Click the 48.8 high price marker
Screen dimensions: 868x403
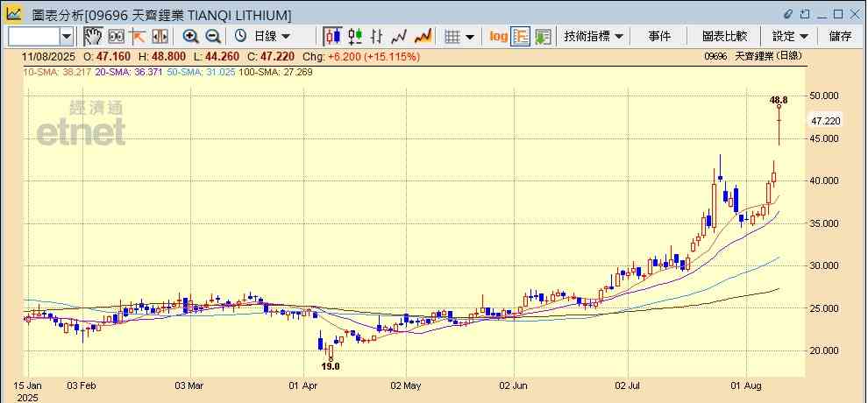click(779, 100)
